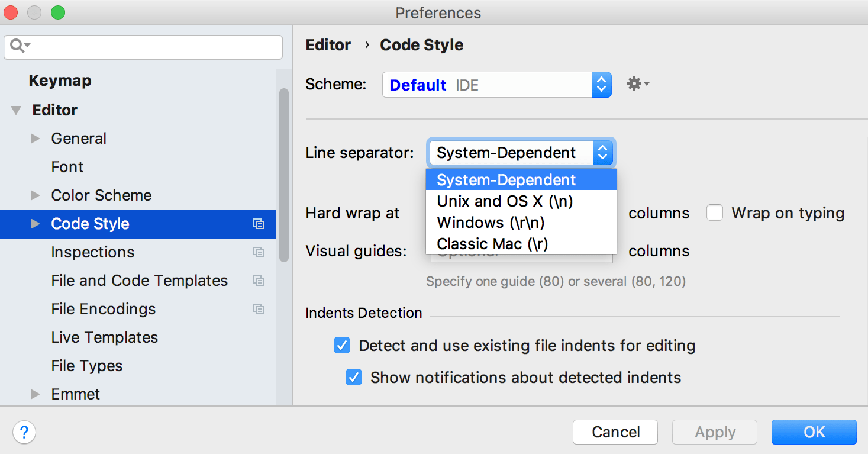The height and width of the screenshot is (454, 868).
Task: Click the copy icon next to File Encodings
Action: coord(259,309)
